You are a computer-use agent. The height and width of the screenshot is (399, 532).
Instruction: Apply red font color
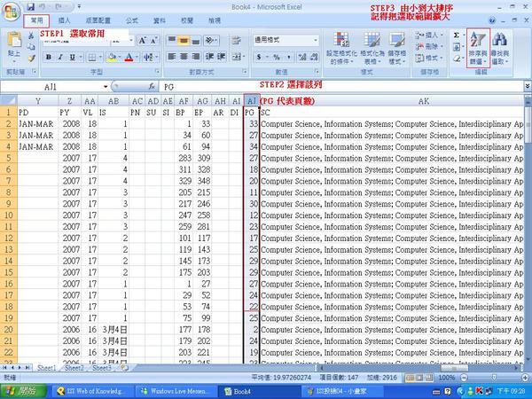click(x=129, y=57)
